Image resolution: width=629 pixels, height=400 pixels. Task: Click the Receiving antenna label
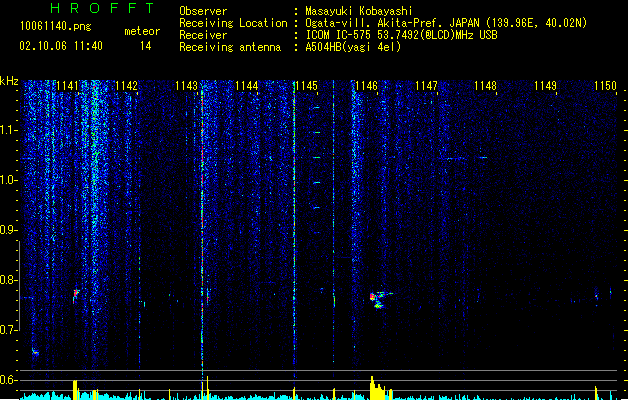pos(230,47)
